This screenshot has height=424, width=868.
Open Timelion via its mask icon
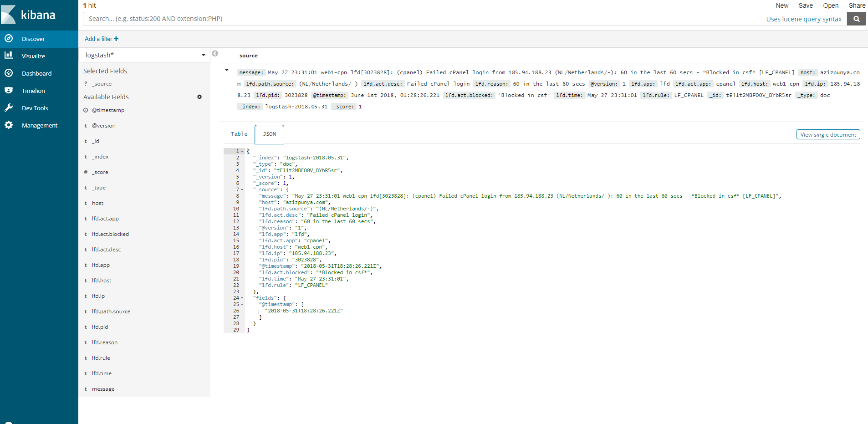(x=9, y=90)
